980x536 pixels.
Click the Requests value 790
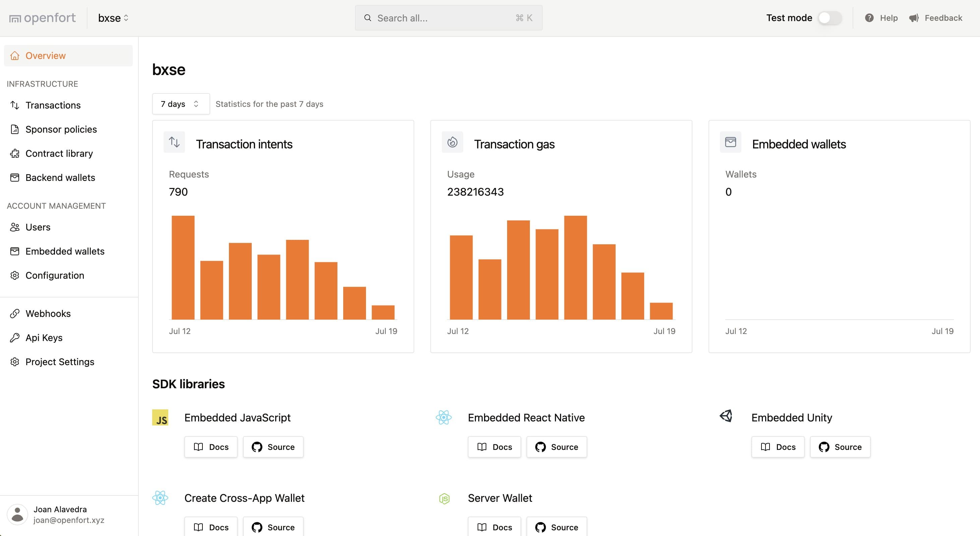178,192
